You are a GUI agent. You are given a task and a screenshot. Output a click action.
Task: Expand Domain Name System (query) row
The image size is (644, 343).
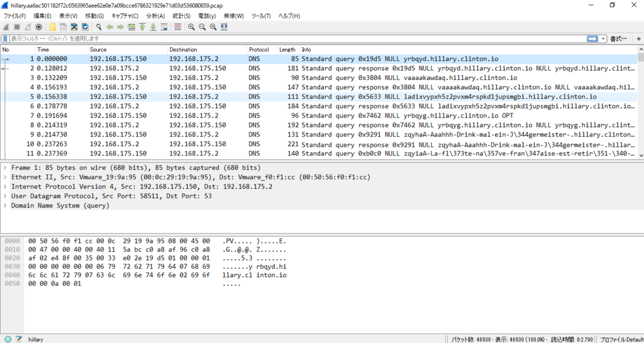click(x=4, y=206)
